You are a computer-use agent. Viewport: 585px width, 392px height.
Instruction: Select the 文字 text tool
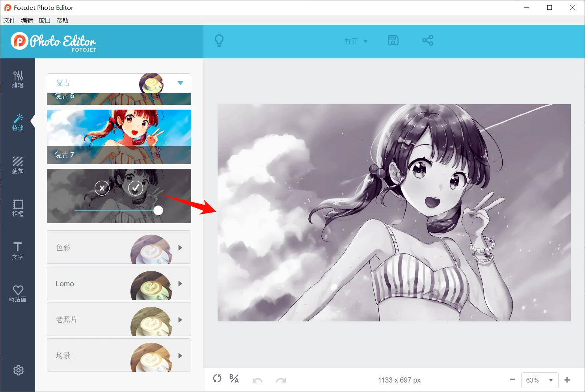point(18,251)
